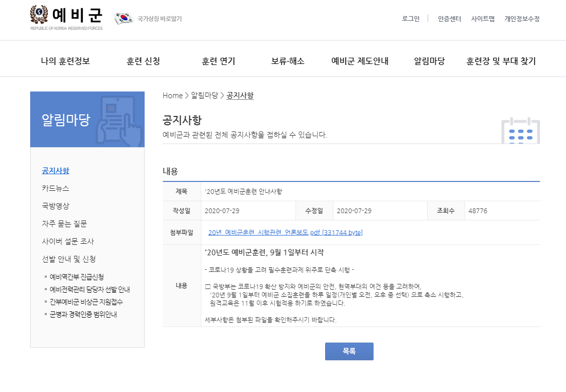Click the 수정일 date 2020-07-29
Viewport: 566px width, 392px height.
[354, 211]
